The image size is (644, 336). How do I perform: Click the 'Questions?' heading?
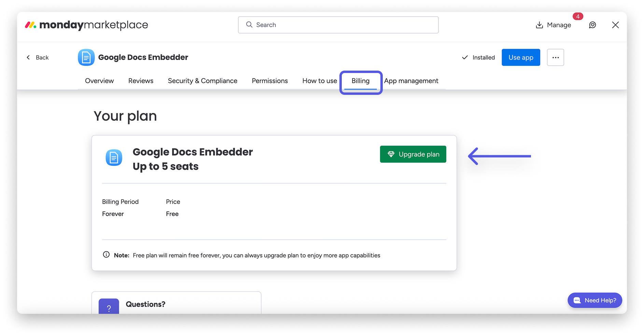tap(145, 304)
